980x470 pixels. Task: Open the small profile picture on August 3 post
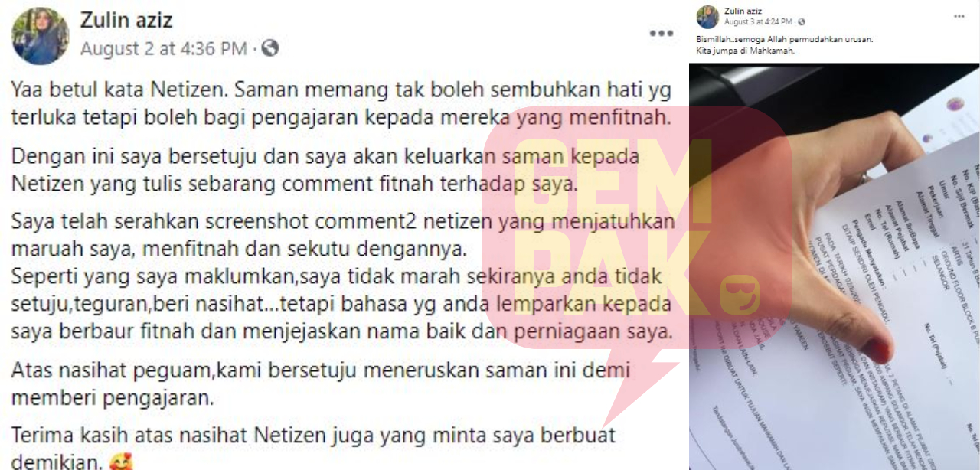coord(707,17)
